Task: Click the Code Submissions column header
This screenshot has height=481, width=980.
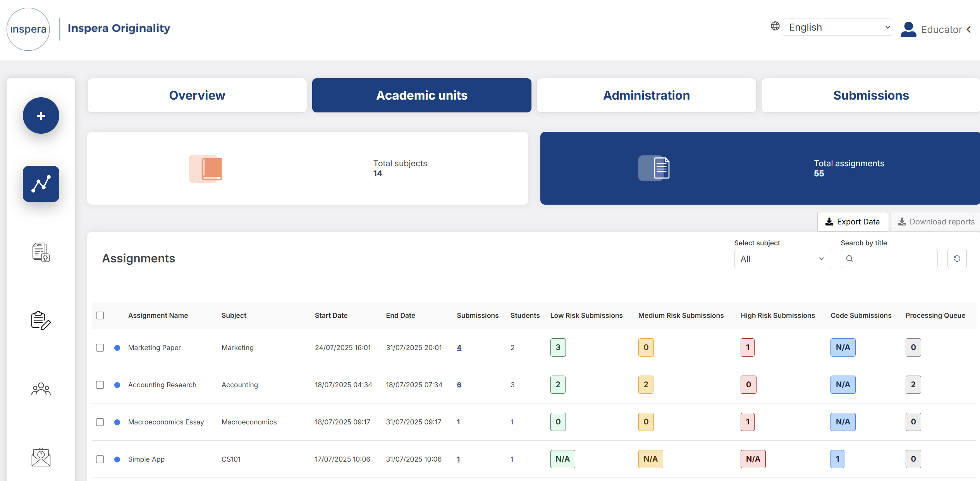Action: 861,315
